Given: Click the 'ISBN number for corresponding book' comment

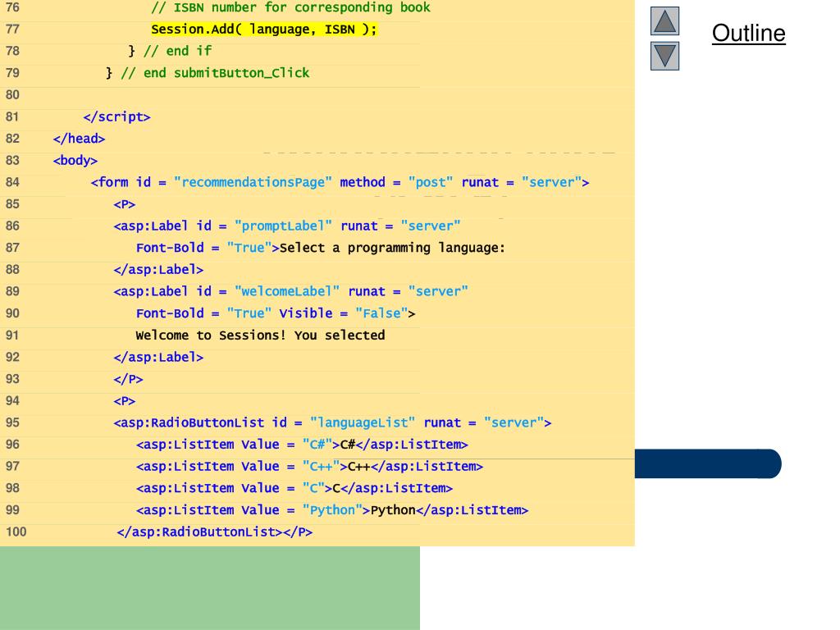Looking at the screenshot, I should coord(290,7).
